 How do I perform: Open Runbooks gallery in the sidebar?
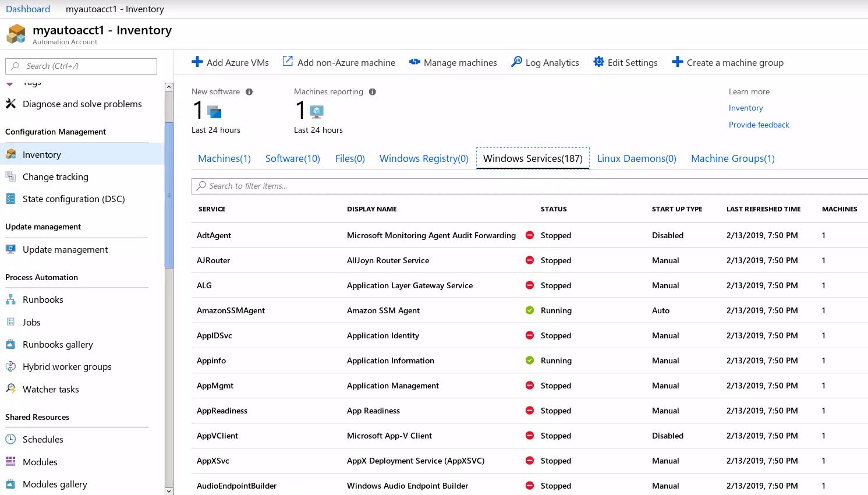[x=58, y=344]
